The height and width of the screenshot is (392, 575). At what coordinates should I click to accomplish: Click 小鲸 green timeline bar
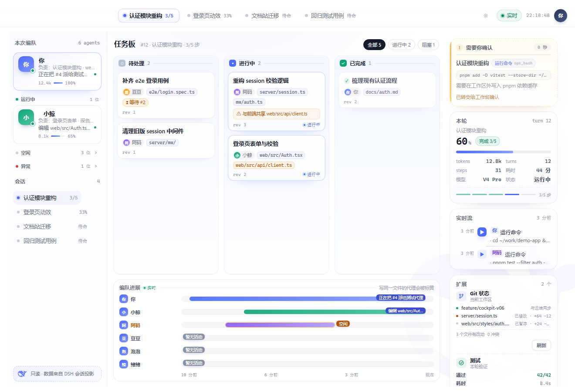tap(335, 311)
